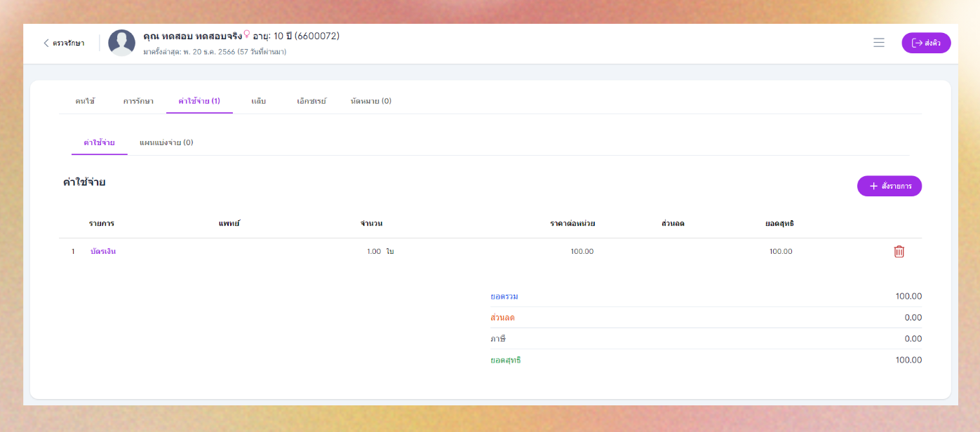Click the patient name คุณ ทดสอบ ทดสอบจริง
This screenshot has width=980, height=432.
click(x=192, y=36)
